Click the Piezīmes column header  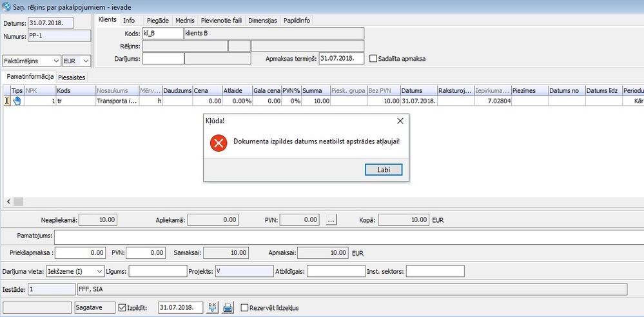[530, 90]
